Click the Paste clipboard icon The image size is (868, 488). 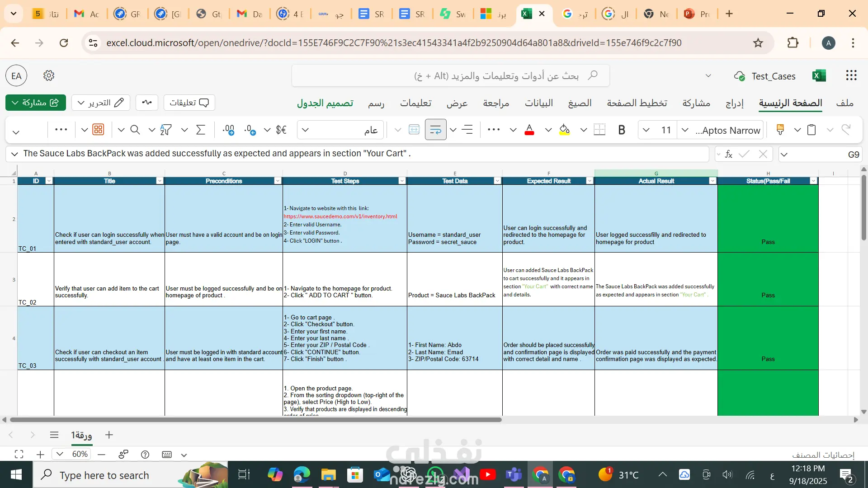tap(811, 130)
